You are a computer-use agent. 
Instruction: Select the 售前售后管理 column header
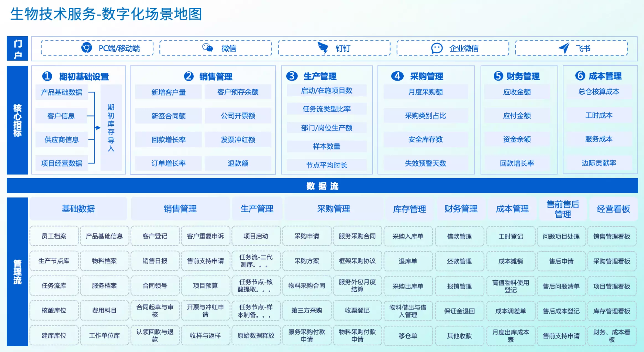click(563, 209)
